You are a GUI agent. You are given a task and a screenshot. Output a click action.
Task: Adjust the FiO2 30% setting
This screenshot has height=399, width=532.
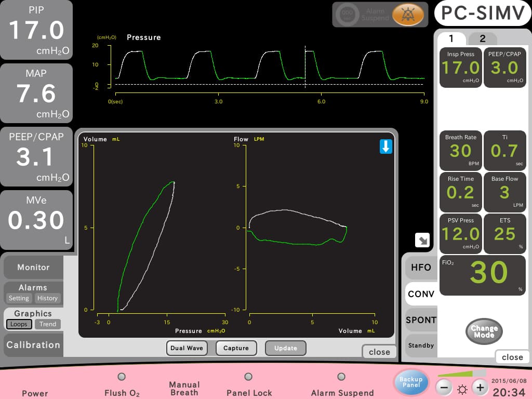tap(483, 275)
